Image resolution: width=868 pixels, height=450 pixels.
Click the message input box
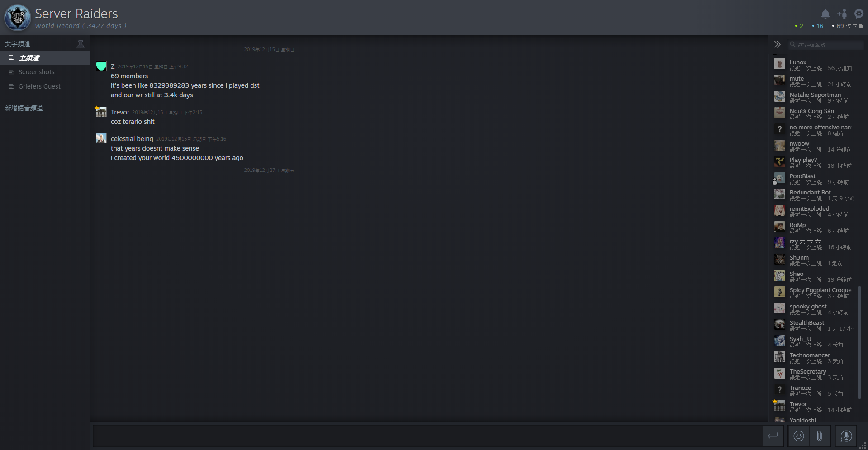coord(427,436)
